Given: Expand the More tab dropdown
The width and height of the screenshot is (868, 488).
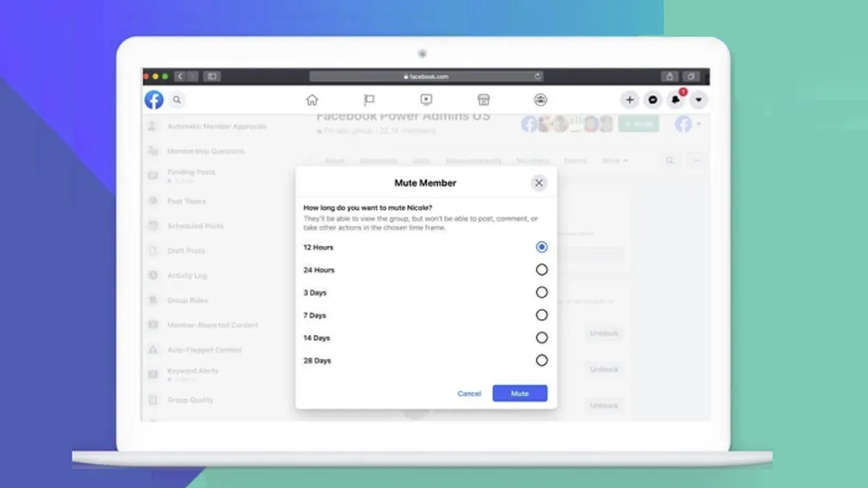Looking at the screenshot, I should click(x=615, y=160).
